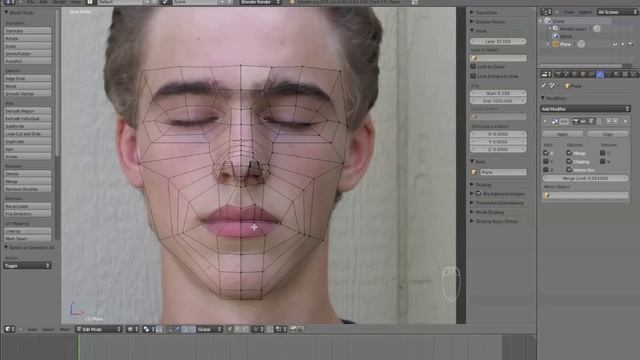Toggle the Vertex Groups option checkbox
Screen dimensions: 640x360
coord(569,169)
